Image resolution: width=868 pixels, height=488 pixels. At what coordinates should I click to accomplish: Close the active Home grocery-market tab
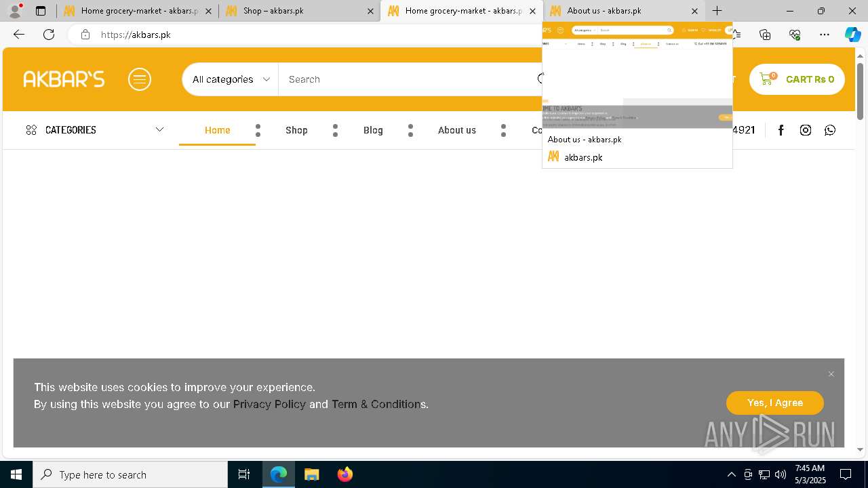[x=533, y=11]
